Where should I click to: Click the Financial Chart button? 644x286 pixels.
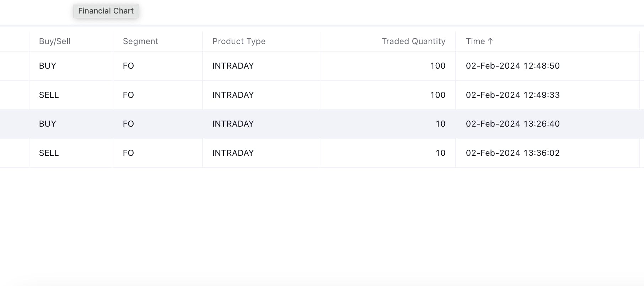pyautogui.click(x=106, y=11)
